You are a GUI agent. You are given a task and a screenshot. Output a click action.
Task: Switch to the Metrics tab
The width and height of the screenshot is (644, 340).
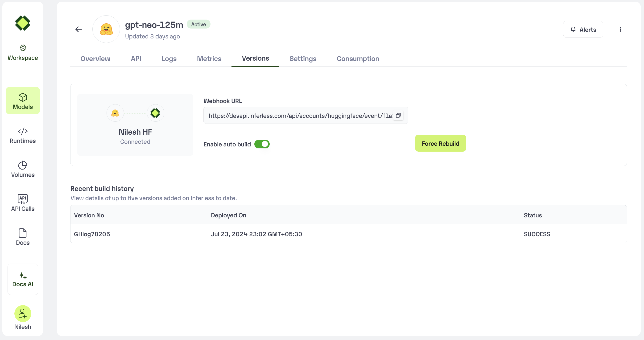[209, 58]
